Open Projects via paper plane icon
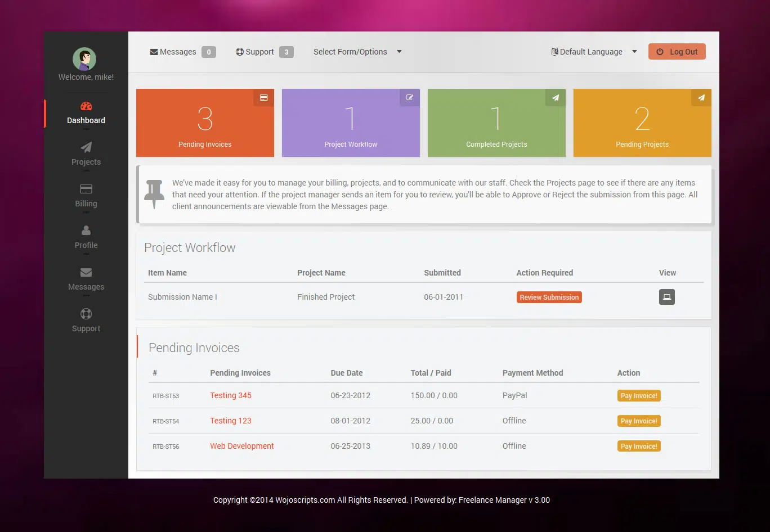Image resolution: width=770 pixels, height=532 pixels. [x=86, y=147]
